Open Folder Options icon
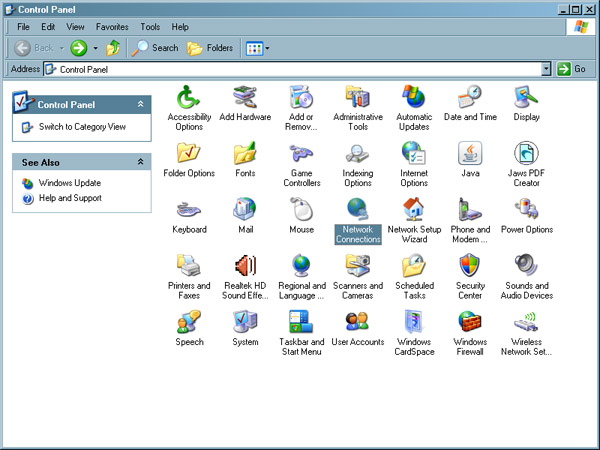 [x=189, y=159]
